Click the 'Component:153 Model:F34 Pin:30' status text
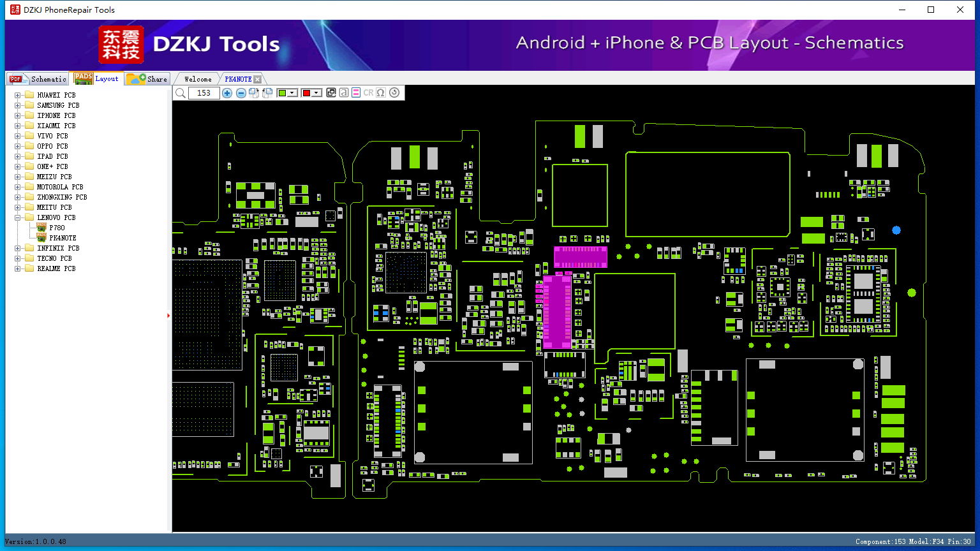The height and width of the screenshot is (551, 980). [913, 541]
